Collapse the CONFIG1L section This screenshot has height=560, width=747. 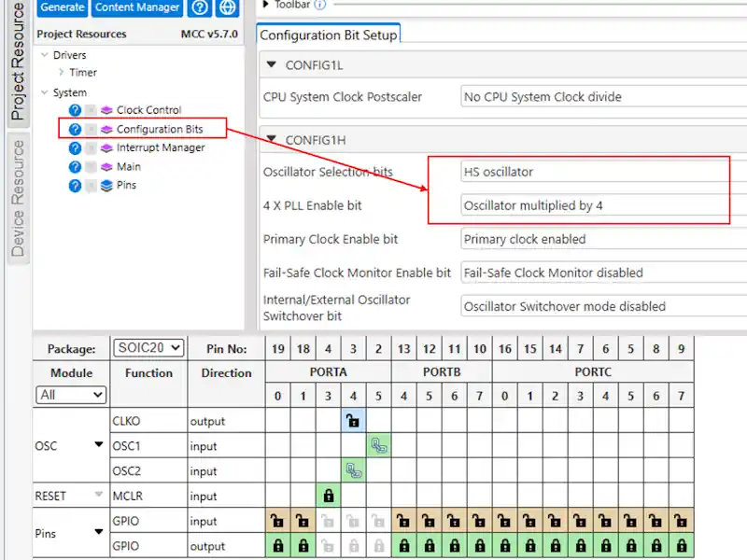coord(272,64)
